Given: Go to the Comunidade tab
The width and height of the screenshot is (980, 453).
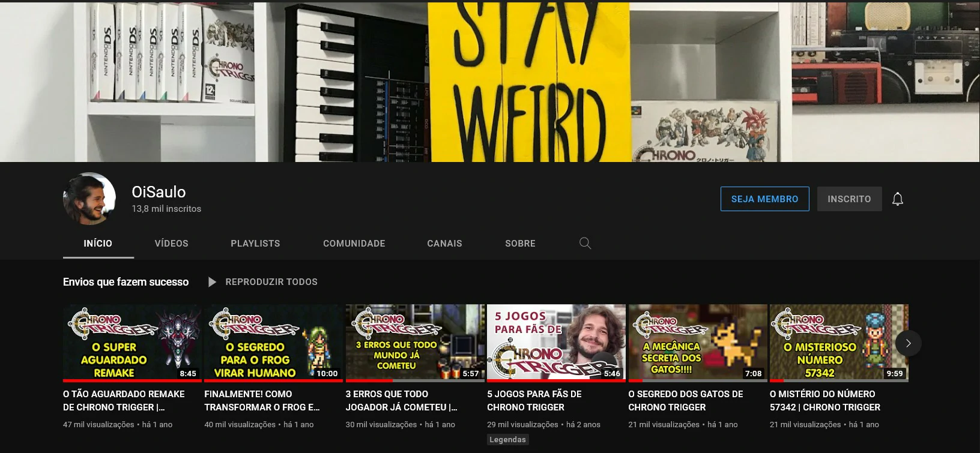Looking at the screenshot, I should click(354, 244).
